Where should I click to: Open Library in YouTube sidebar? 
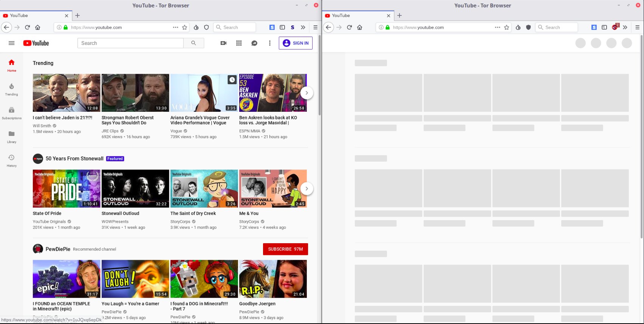pos(12,137)
